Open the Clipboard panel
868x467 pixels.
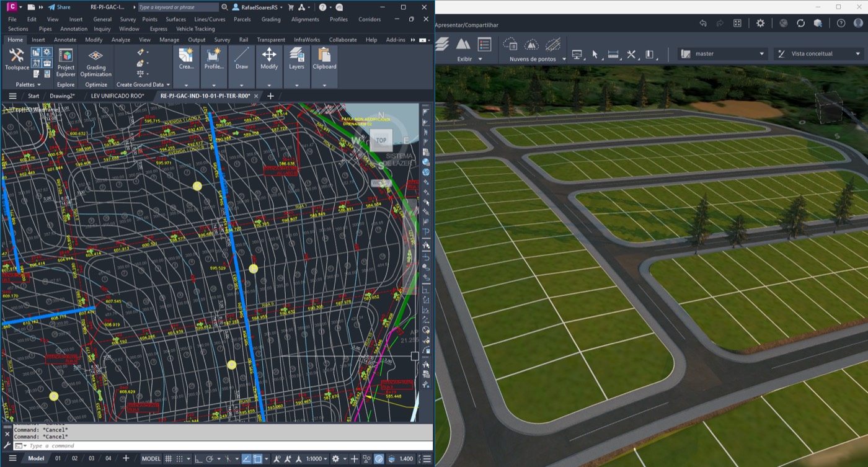pyautogui.click(x=324, y=59)
